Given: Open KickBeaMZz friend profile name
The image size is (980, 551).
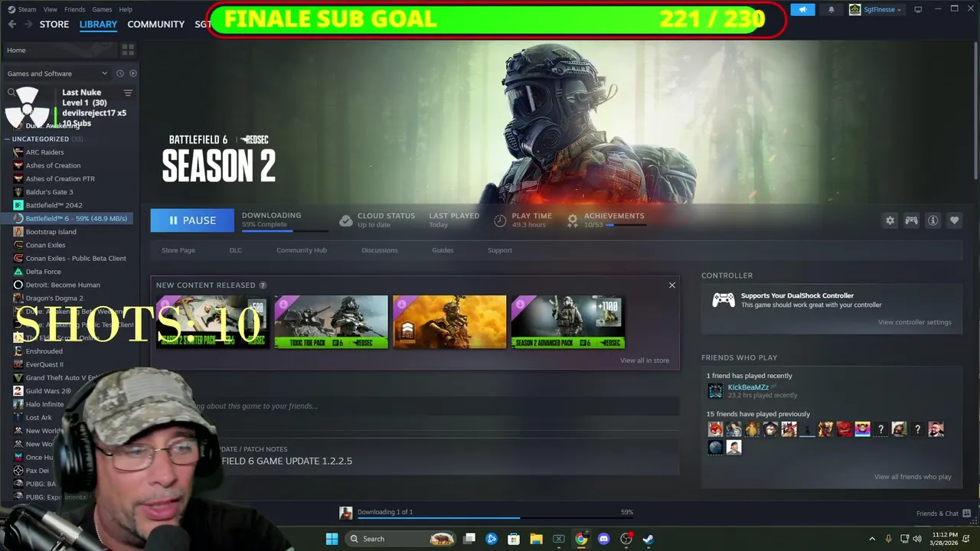Looking at the screenshot, I should (x=748, y=387).
